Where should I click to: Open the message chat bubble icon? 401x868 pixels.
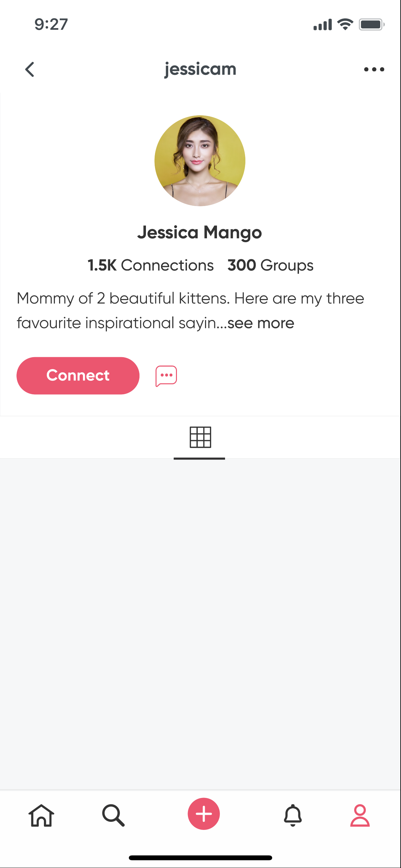(x=166, y=376)
